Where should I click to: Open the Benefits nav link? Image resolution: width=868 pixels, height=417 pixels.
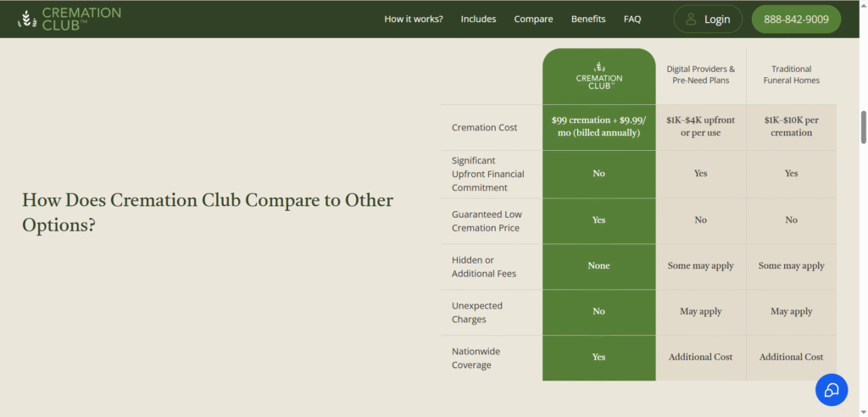588,19
